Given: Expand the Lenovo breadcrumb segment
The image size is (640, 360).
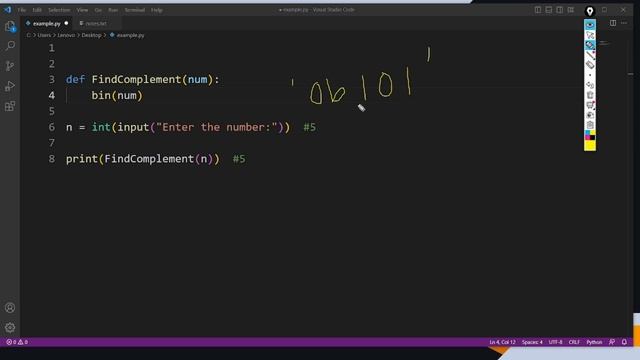Looking at the screenshot, I should pos(66,35).
